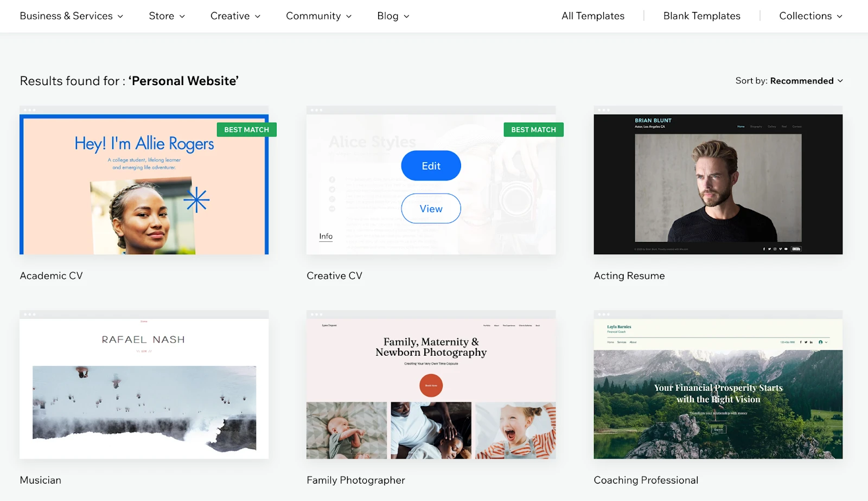Click the blue asterisk icon in Academic CV

tap(196, 201)
